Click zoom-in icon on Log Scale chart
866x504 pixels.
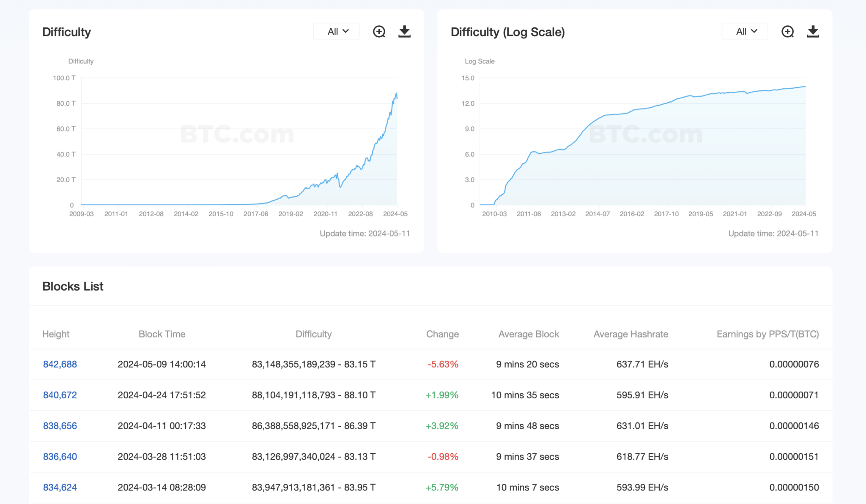tap(787, 32)
